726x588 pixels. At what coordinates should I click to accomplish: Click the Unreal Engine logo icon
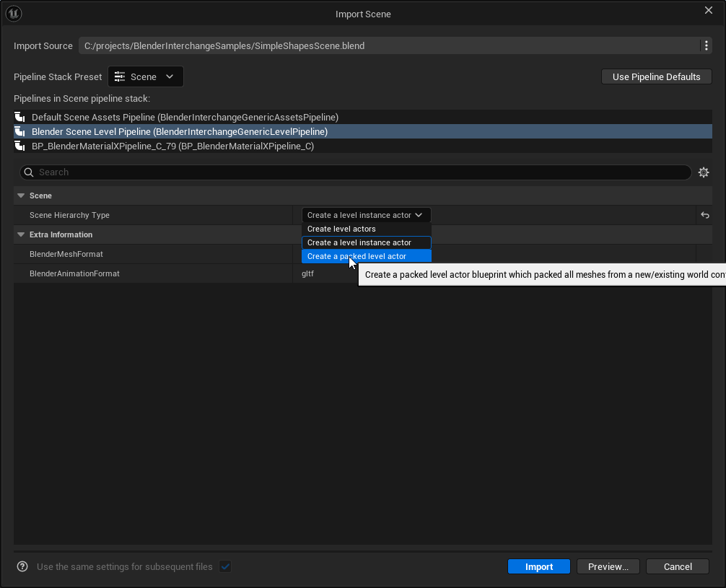click(x=14, y=14)
